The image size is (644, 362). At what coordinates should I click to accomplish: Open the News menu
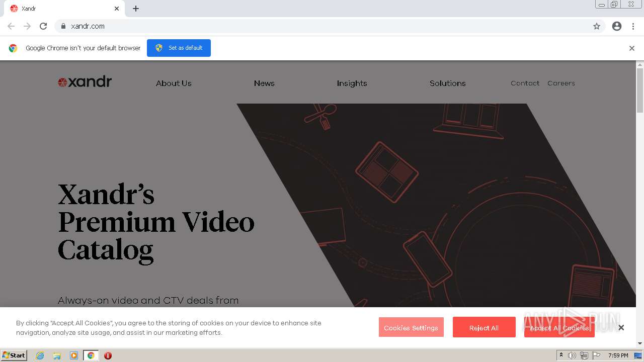(264, 83)
